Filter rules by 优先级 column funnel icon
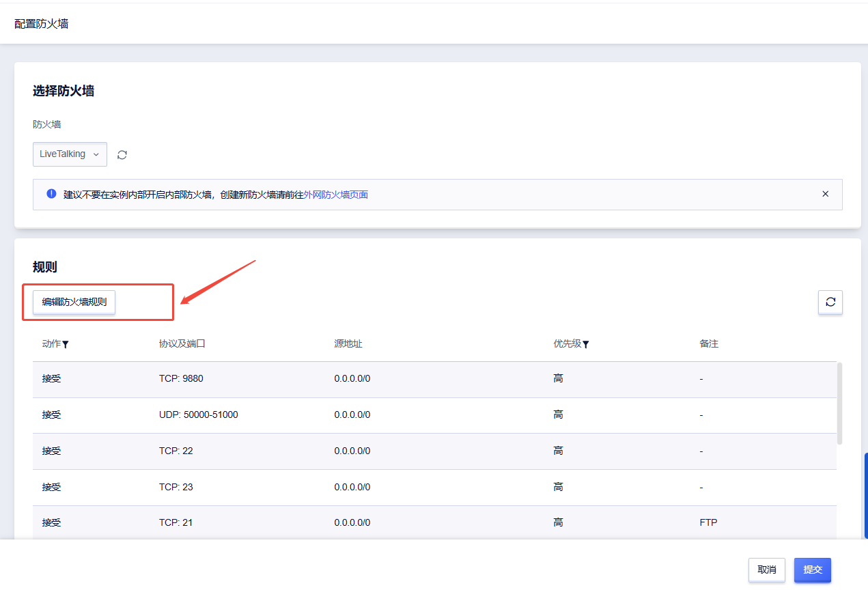Viewport: 868px width, 590px height. pyautogui.click(x=586, y=345)
